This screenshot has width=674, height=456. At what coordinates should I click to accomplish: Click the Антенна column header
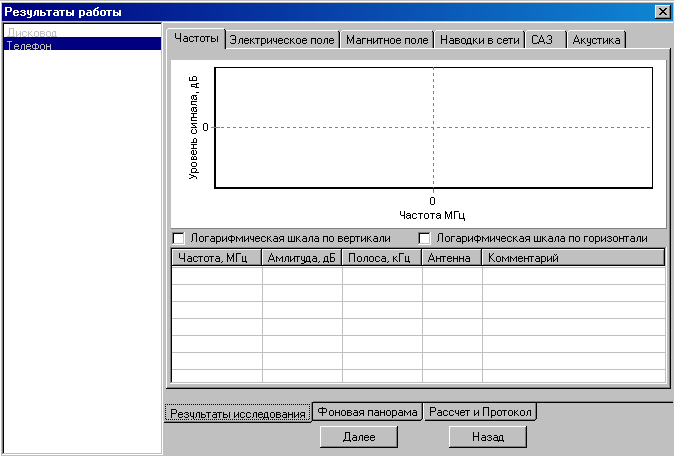[x=452, y=258]
